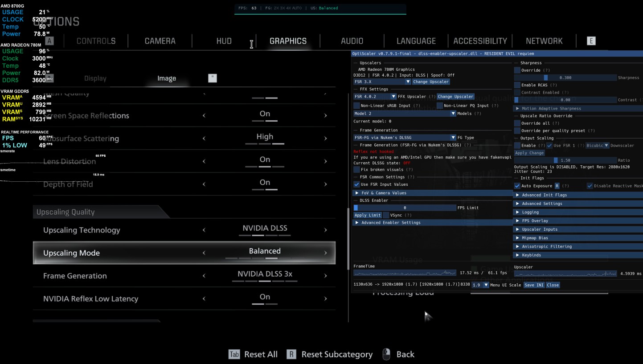Click Save INI button

coord(534,285)
